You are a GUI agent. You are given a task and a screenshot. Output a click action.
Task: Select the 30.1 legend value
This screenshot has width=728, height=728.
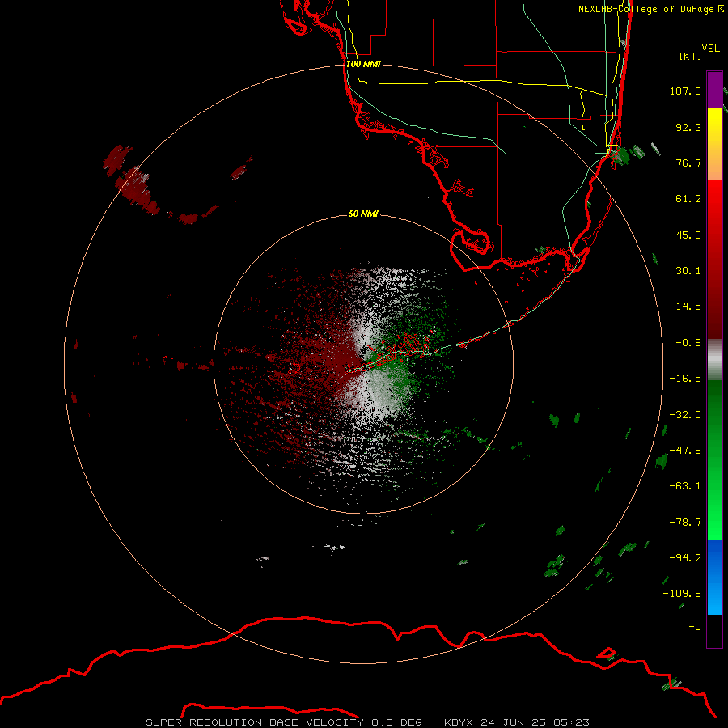tap(688, 271)
